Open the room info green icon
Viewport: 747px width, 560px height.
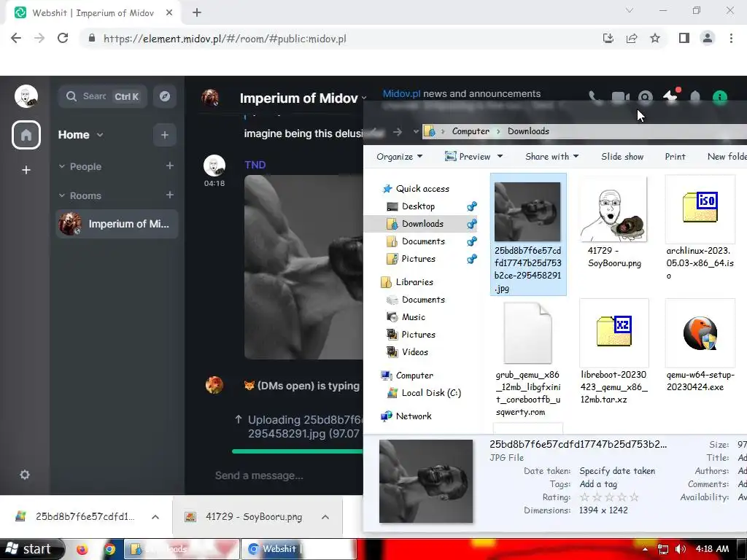point(720,97)
